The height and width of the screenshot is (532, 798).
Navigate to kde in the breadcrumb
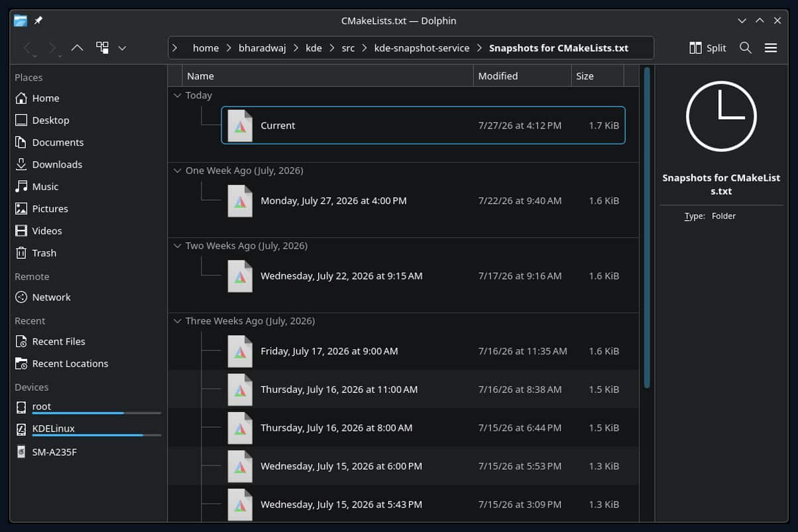[313, 48]
